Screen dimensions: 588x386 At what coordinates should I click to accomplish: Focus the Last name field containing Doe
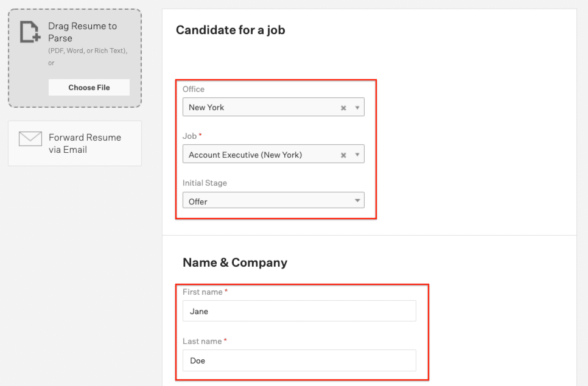[x=299, y=360]
